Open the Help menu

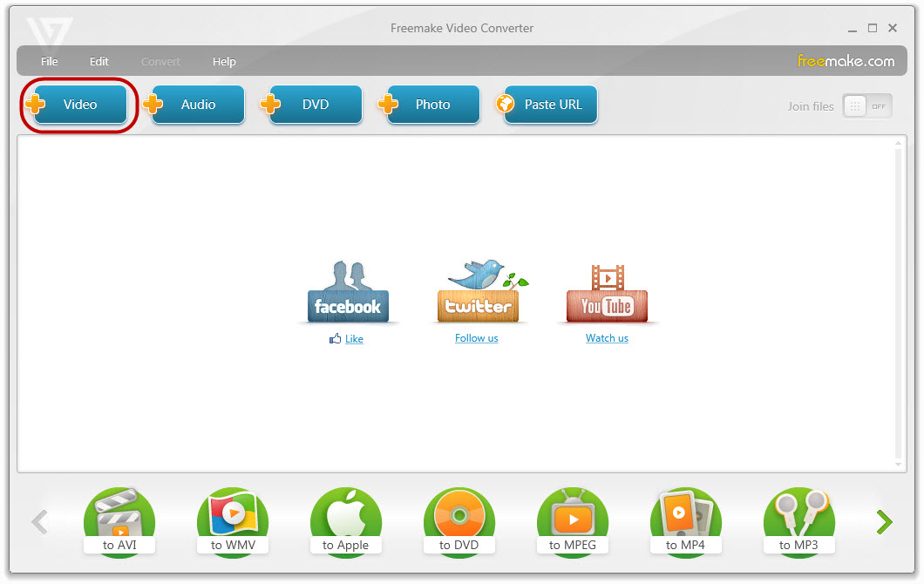[224, 61]
